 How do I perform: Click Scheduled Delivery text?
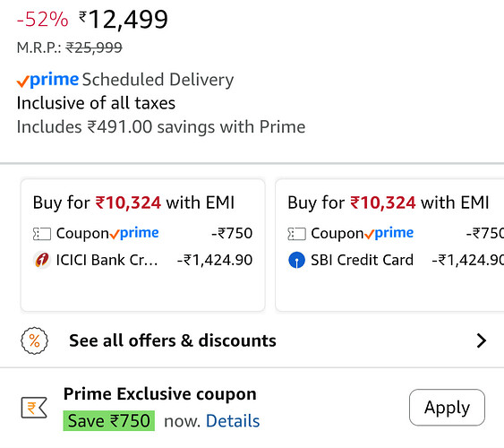tap(158, 80)
